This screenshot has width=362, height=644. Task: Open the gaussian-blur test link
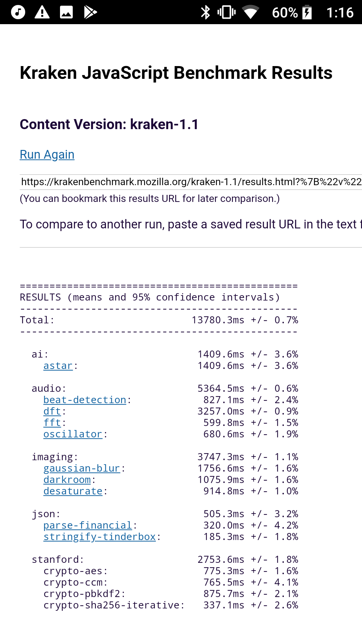pos(82,468)
